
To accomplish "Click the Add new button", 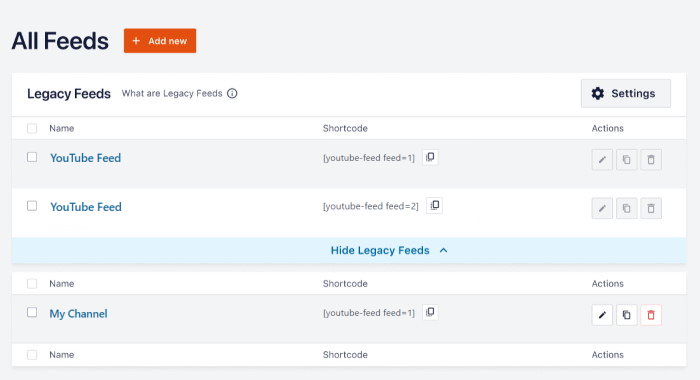I will click(160, 41).
